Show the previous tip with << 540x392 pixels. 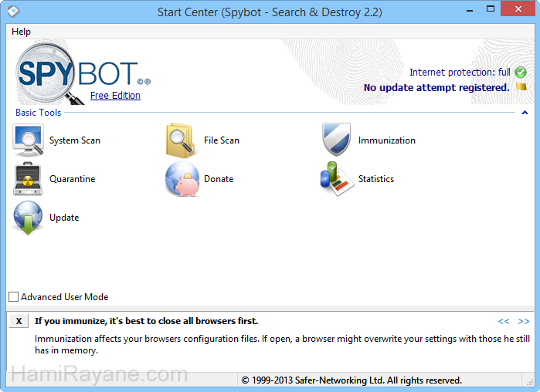pos(504,321)
